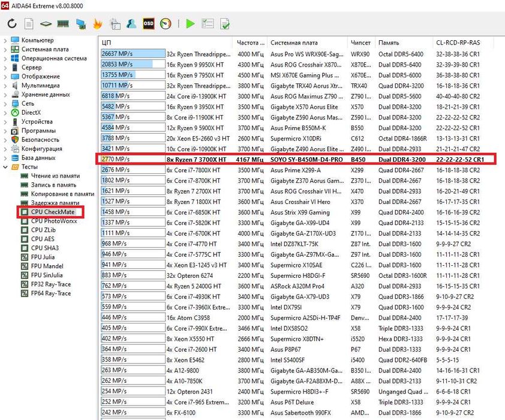This screenshot has width=505, height=420.
Task: Click the checkmark report toolbar icon
Action: 225,24
